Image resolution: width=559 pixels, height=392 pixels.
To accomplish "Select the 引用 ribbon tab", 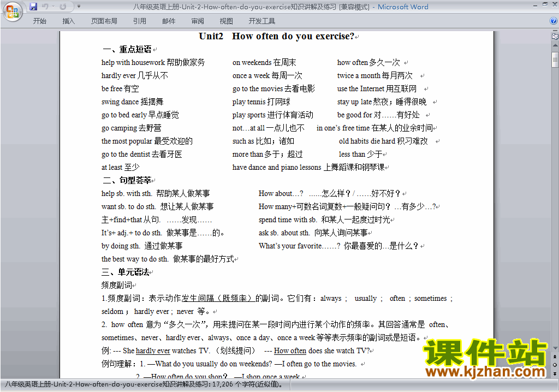I will pyautogui.click(x=140, y=21).
